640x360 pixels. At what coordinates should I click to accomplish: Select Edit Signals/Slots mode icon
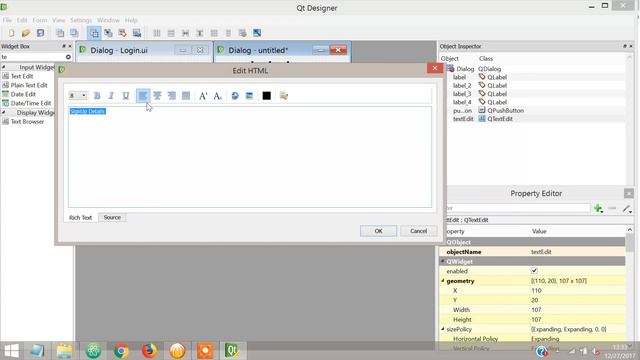pyautogui.click(x=108, y=33)
